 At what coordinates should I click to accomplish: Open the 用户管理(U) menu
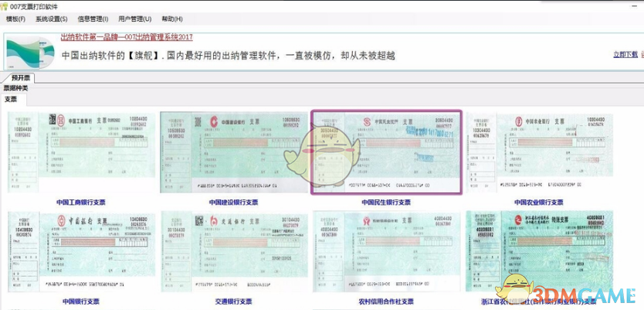pos(134,19)
